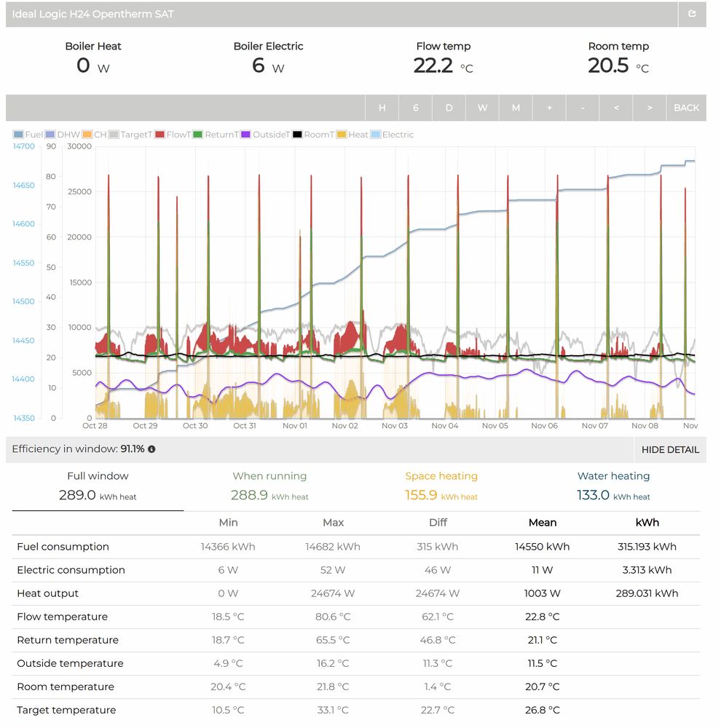Click the RoomT black color swatch
The height and width of the screenshot is (728, 721).
[x=297, y=135]
